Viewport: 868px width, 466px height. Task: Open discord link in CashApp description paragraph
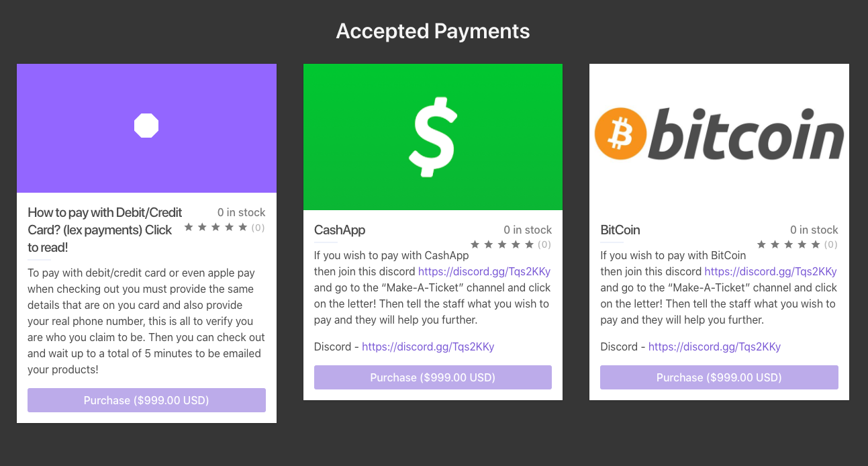point(484,272)
